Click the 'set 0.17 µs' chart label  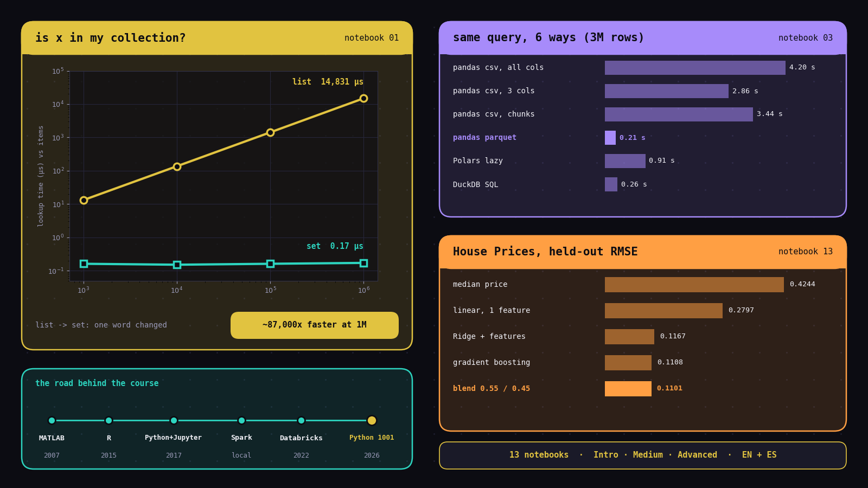point(335,246)
